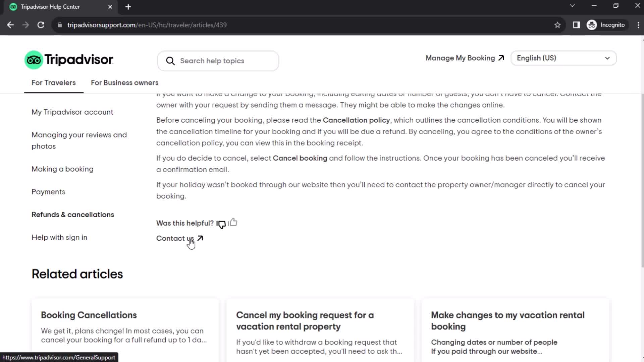
Task: Click the Contact us external link icon
Action: [200, 238]
